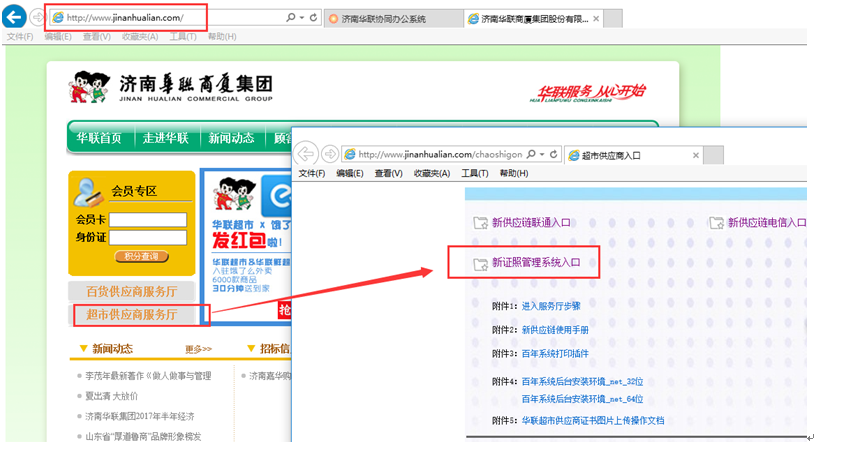Click the 济南华联商厦集团 mascot logo

click(x=89, y=86)
